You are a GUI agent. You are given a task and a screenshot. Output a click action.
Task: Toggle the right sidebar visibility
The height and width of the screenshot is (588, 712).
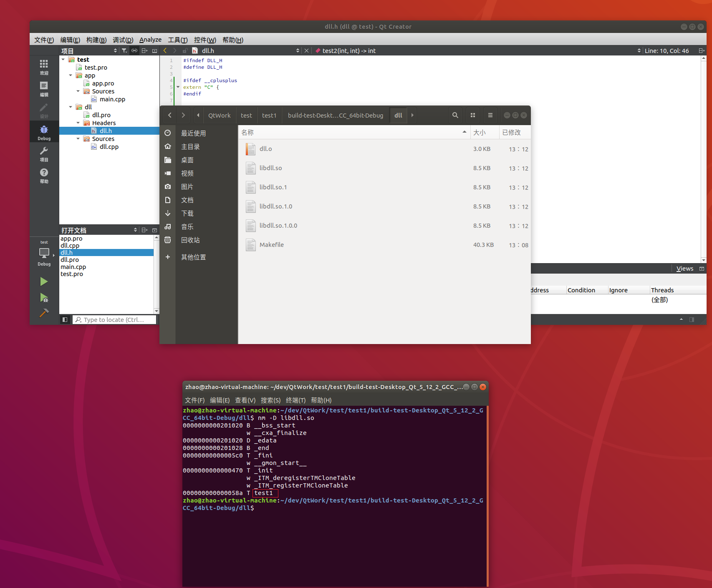coord(692,319)
